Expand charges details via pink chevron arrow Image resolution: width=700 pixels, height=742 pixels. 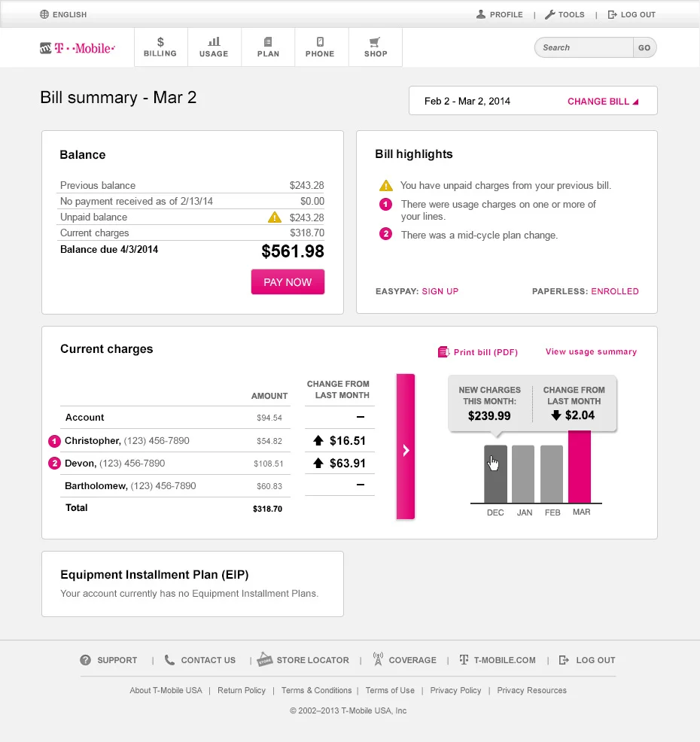click(406, 446)
